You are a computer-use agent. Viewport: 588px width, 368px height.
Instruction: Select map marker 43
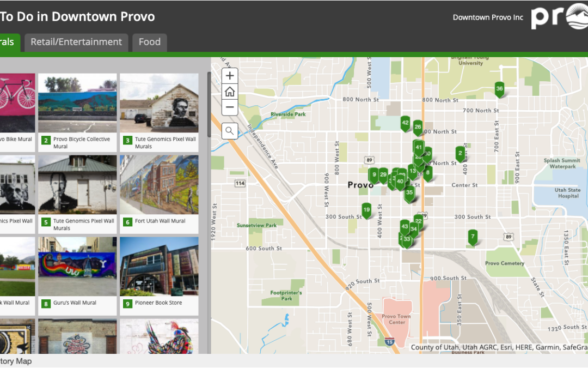404,227
